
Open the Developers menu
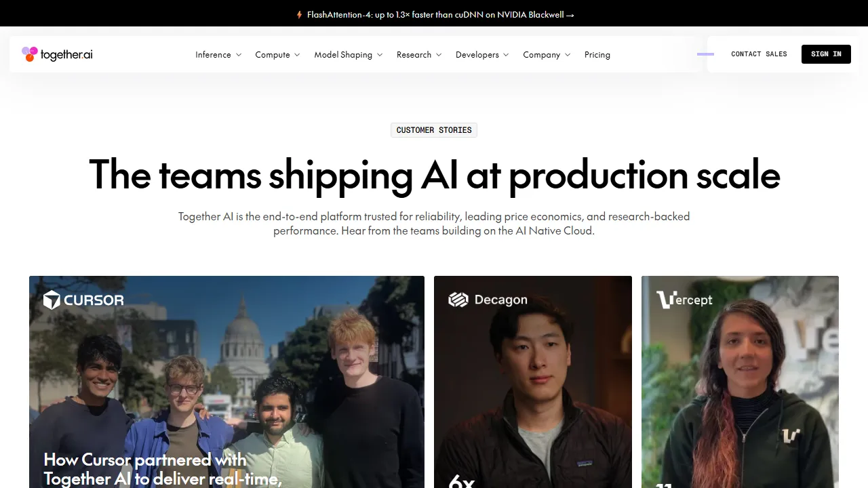click(x=477, y=55)
